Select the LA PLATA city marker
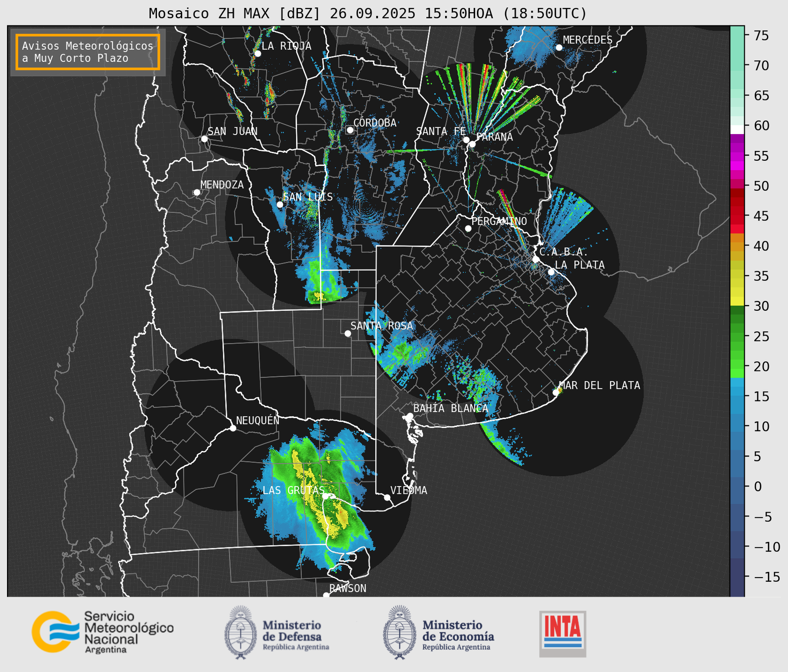The height and width of the screenshot is (672, 788). pos(551,272)
